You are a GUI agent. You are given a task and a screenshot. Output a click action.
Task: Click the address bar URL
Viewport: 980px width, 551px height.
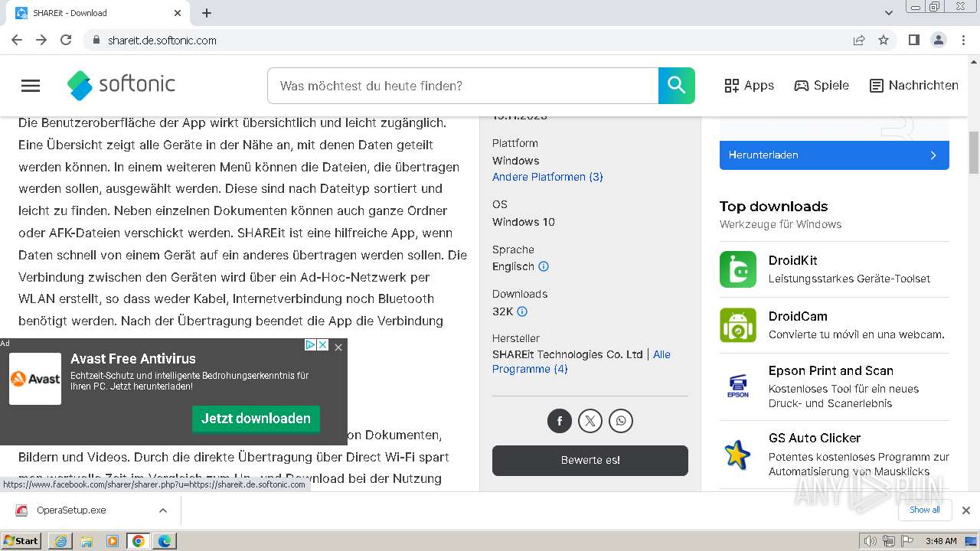pos(162,41)
